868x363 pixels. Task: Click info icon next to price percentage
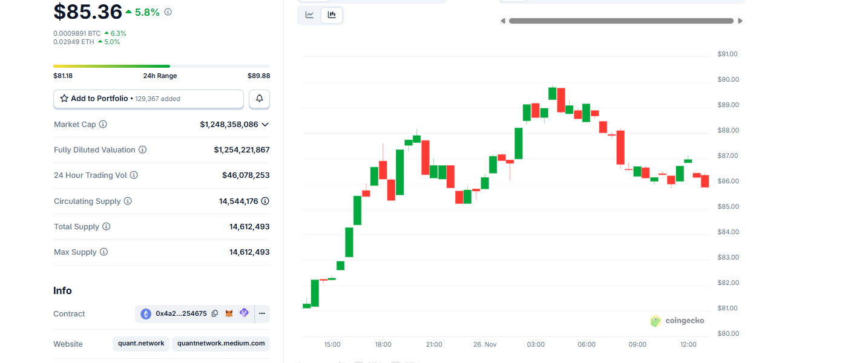click(168, 12)
